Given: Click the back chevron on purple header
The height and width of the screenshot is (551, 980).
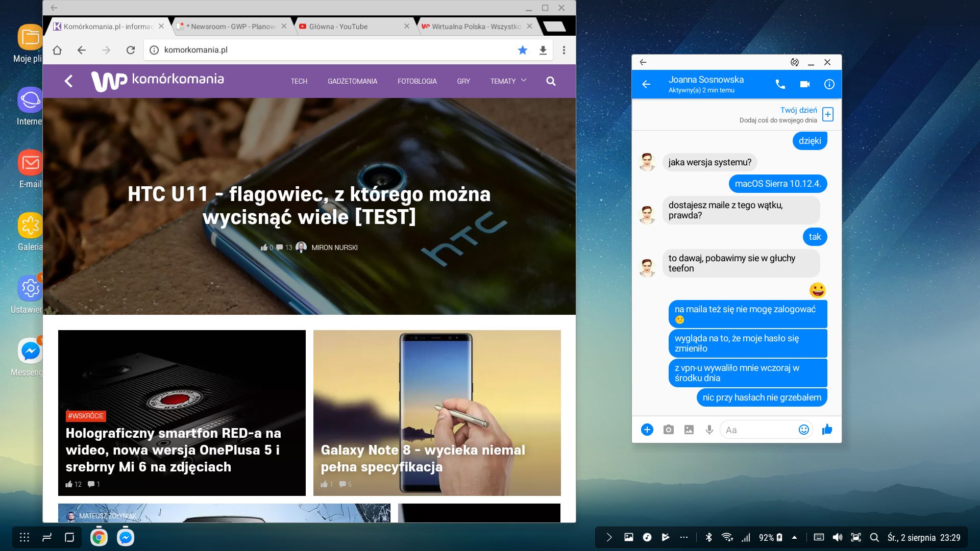Looking at the screenshot, I should point(68,81).
